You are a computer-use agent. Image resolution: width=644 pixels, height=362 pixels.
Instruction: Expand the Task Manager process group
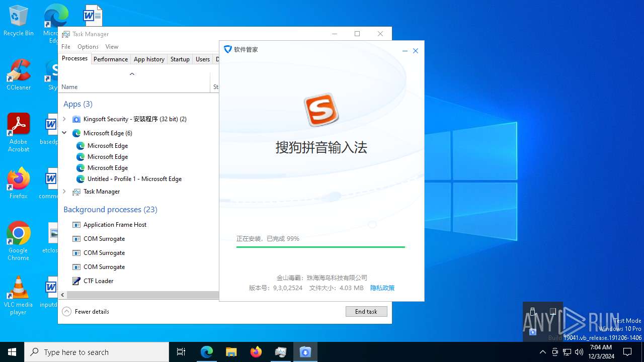coord(64,192)
